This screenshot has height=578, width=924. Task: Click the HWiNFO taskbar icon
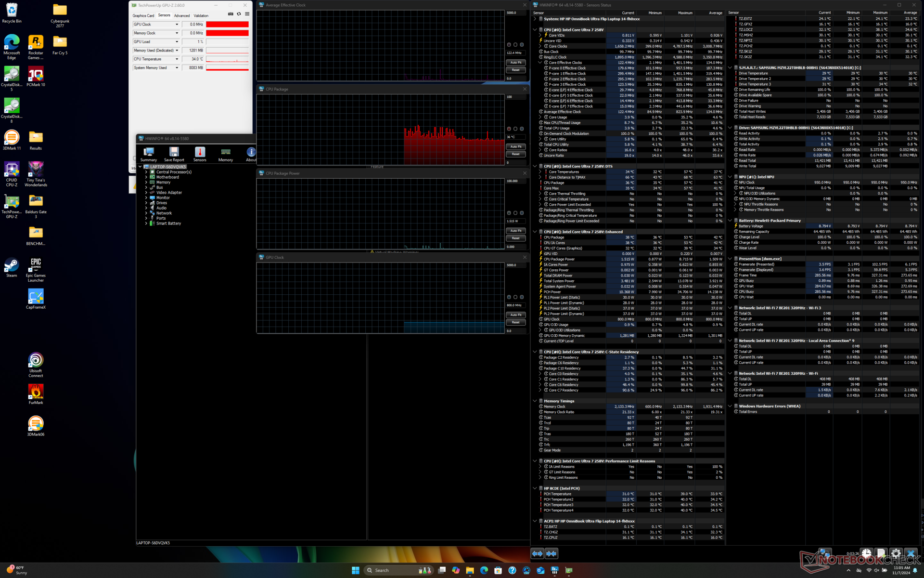click(x=555, y=570)
